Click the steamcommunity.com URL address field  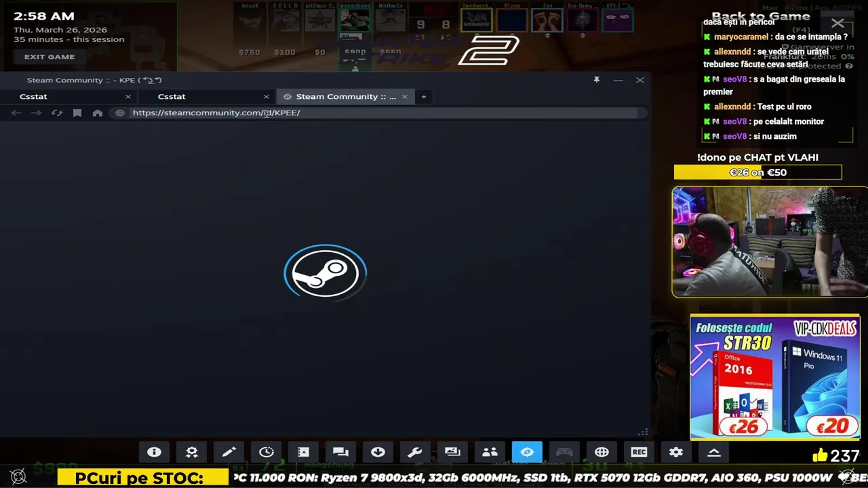coord(383,113)
